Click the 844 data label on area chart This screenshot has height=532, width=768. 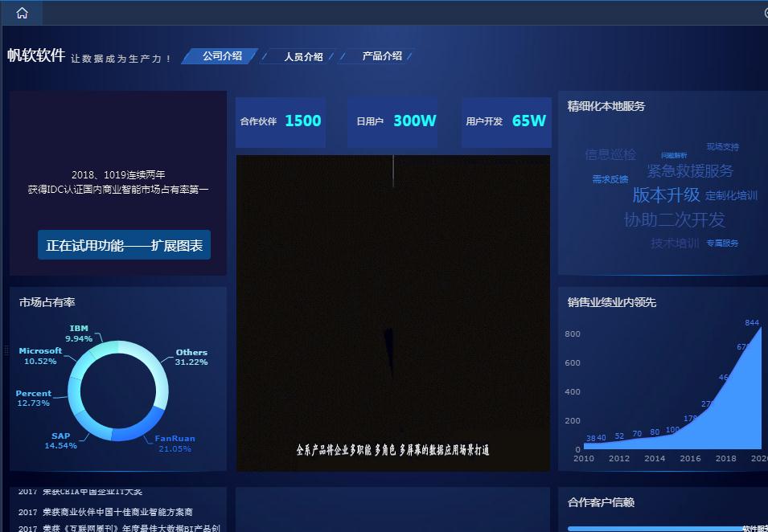752,322
